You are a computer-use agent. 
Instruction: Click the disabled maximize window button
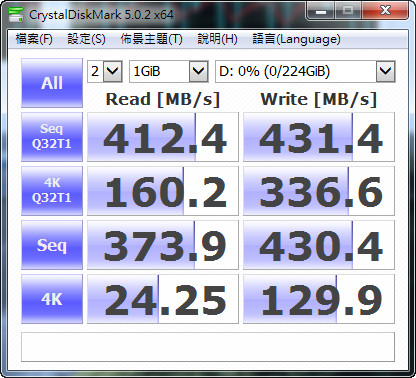[x=348, y=11]
